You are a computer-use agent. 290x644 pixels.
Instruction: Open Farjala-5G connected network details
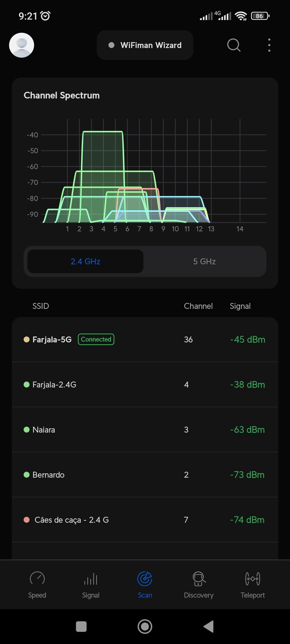[x=145, y=339]
